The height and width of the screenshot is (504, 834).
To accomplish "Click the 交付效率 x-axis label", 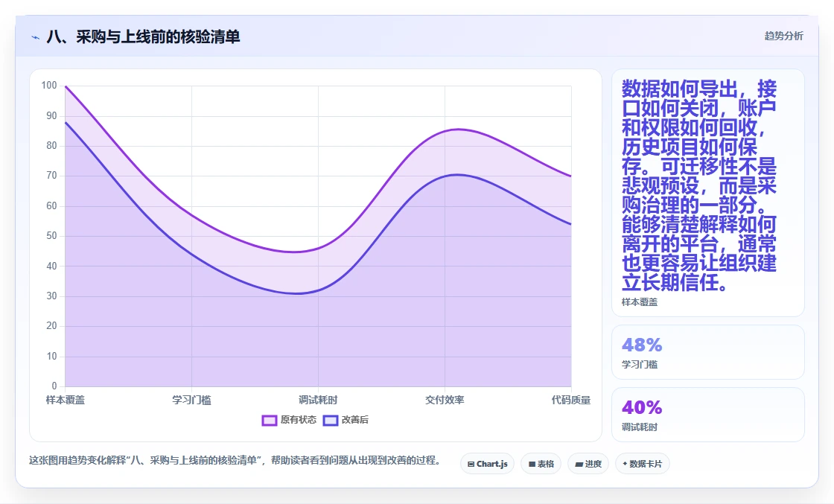I will (445, 400).
